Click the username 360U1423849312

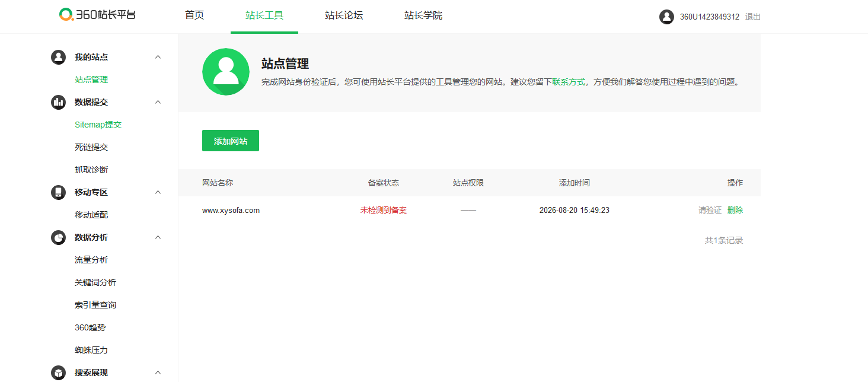(710, 17)
